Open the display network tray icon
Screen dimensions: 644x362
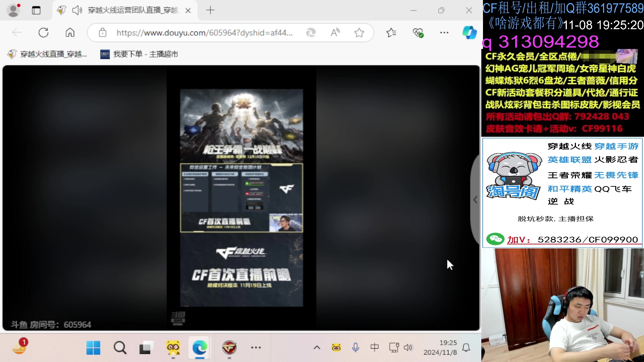tap(394, 348)
